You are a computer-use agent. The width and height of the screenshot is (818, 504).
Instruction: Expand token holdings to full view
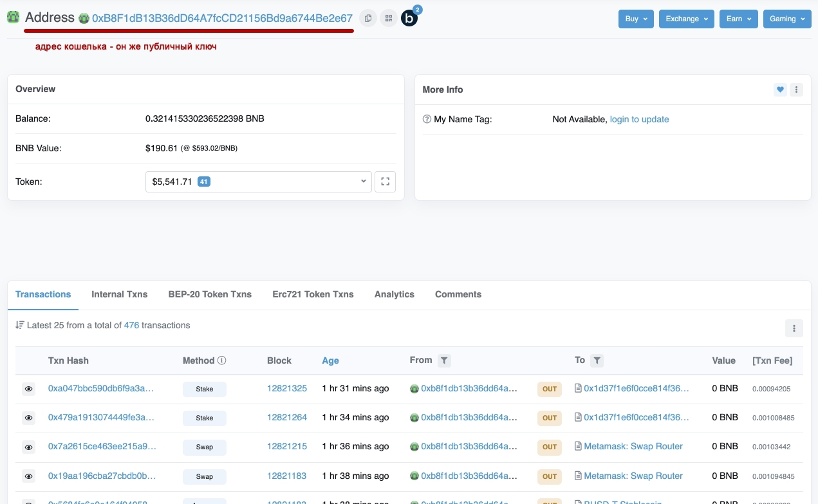tap(386, 182)
